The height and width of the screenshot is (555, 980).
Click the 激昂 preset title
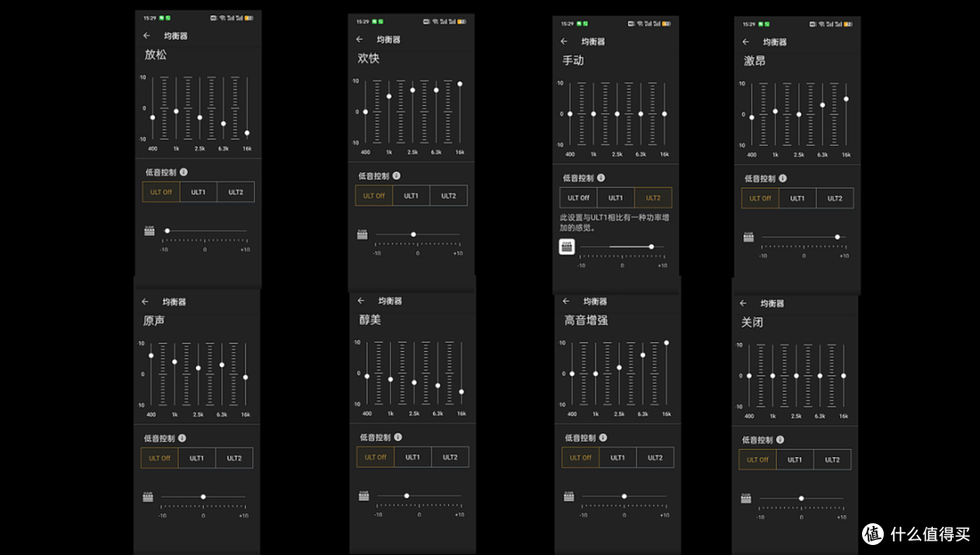tap(754, 61)
